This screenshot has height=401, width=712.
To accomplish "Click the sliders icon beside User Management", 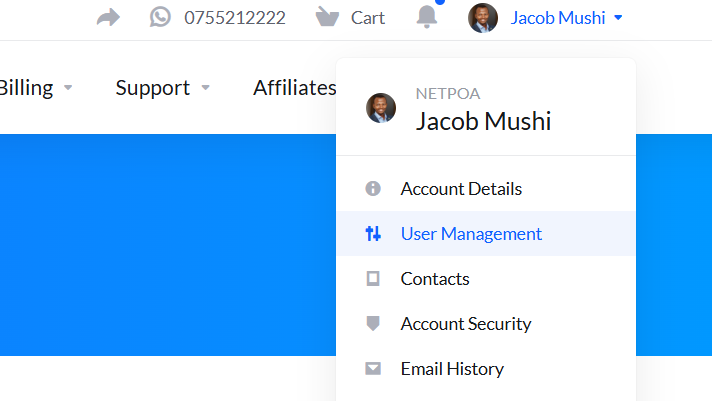I will pyautogui.click(x=373, y=234).
